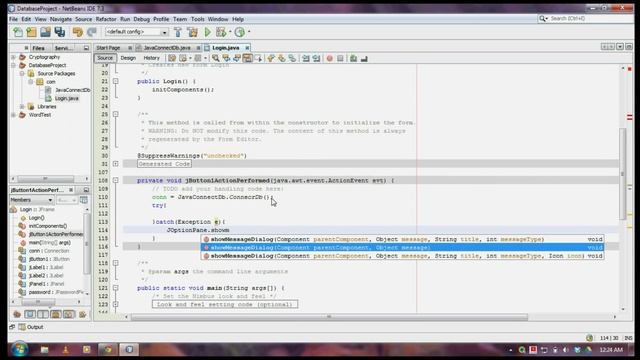Click the Windows Start button
This screenshot has width=640, height=360.
pyautogui.click(x=19, y=349)
